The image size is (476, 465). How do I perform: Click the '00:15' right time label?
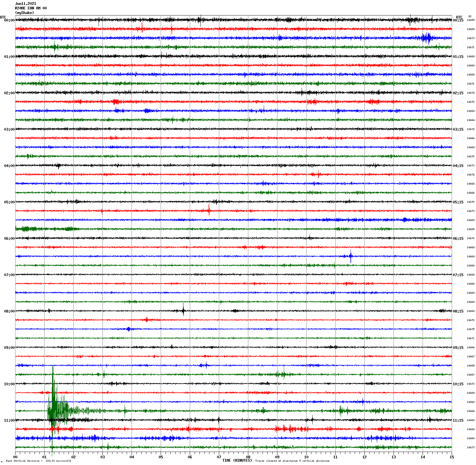click(458, 20)
